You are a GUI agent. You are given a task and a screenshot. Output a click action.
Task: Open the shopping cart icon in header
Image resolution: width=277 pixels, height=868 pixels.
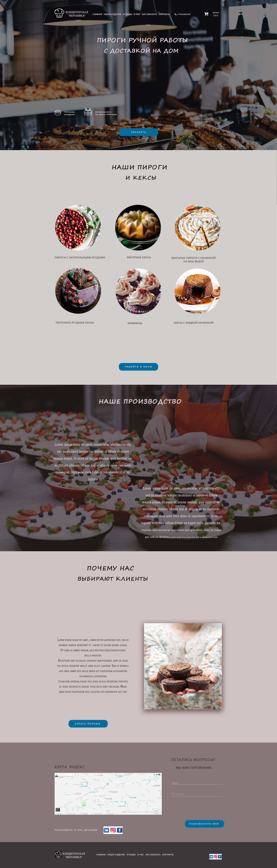click(206, 14)
